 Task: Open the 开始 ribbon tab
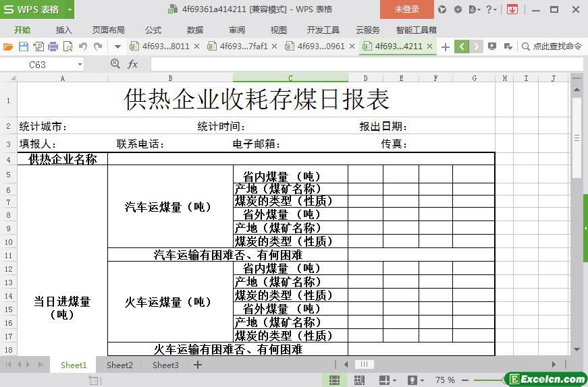pyautogui.click(x=22, y=30)
